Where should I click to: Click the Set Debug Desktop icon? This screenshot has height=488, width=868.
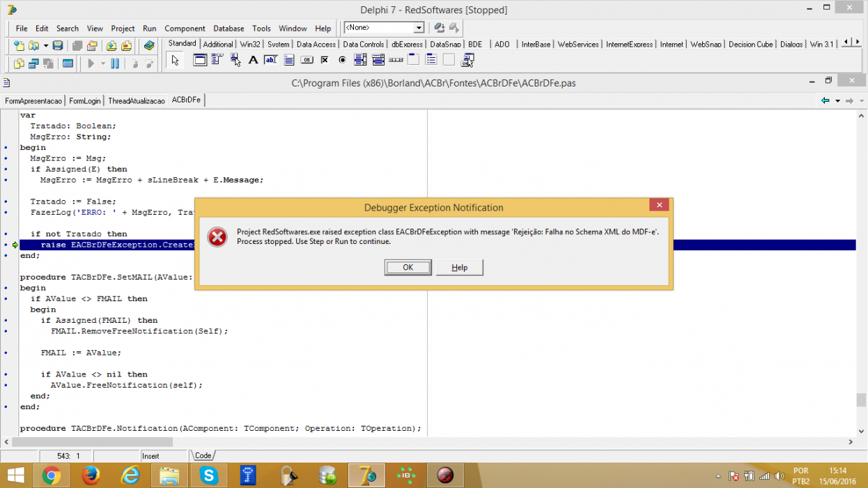454,28
